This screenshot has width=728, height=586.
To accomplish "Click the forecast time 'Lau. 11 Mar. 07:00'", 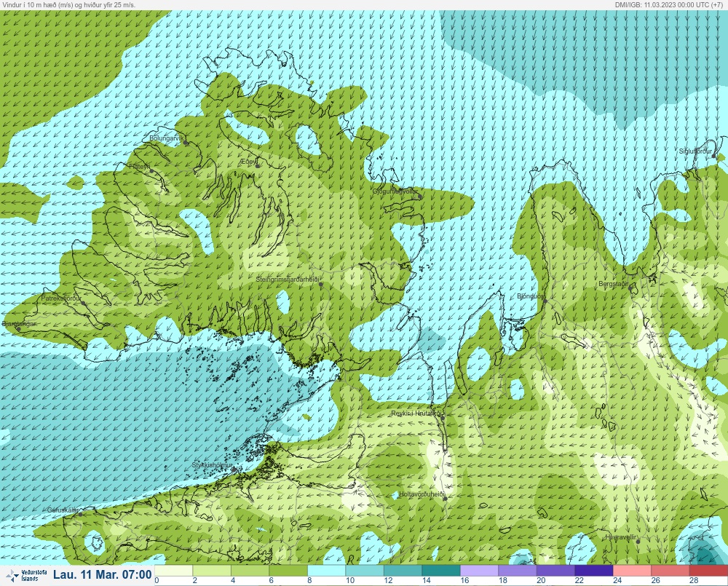I will pyautogui.click(x=102, y=575).
